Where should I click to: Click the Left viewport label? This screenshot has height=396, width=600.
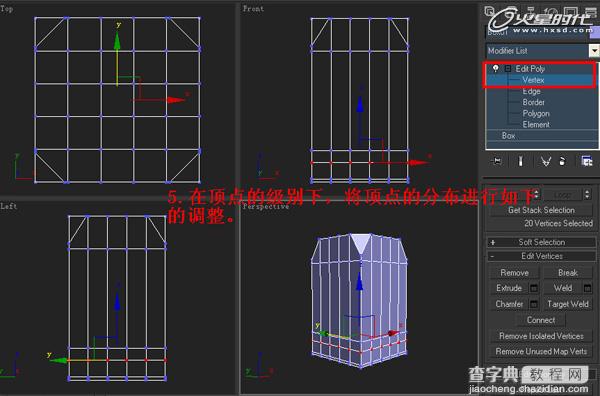pos(8,206)
